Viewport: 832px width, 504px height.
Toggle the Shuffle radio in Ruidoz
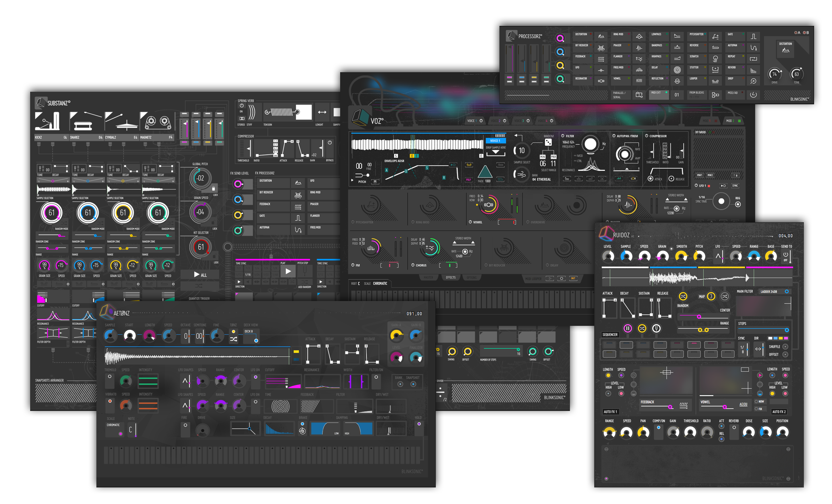785,347
